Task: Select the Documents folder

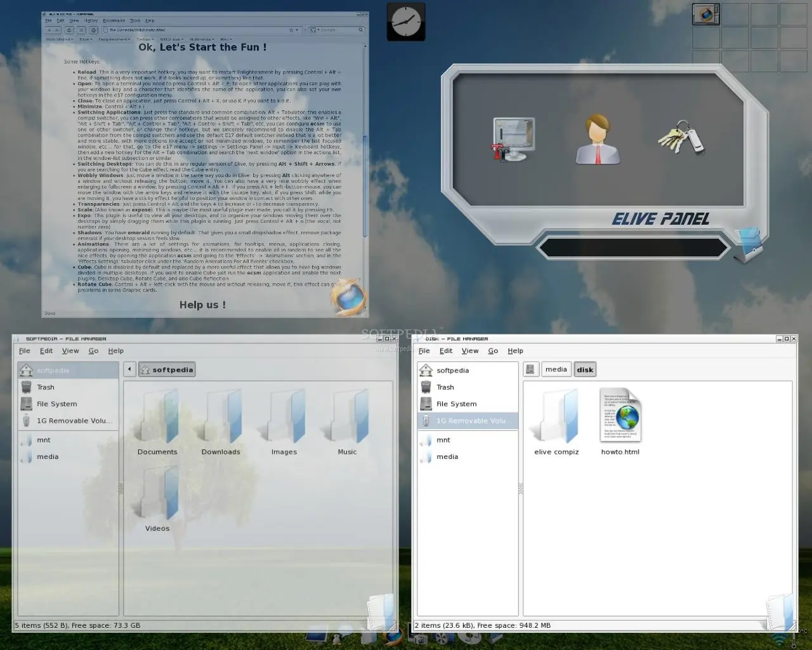Action: pos(157,423)
